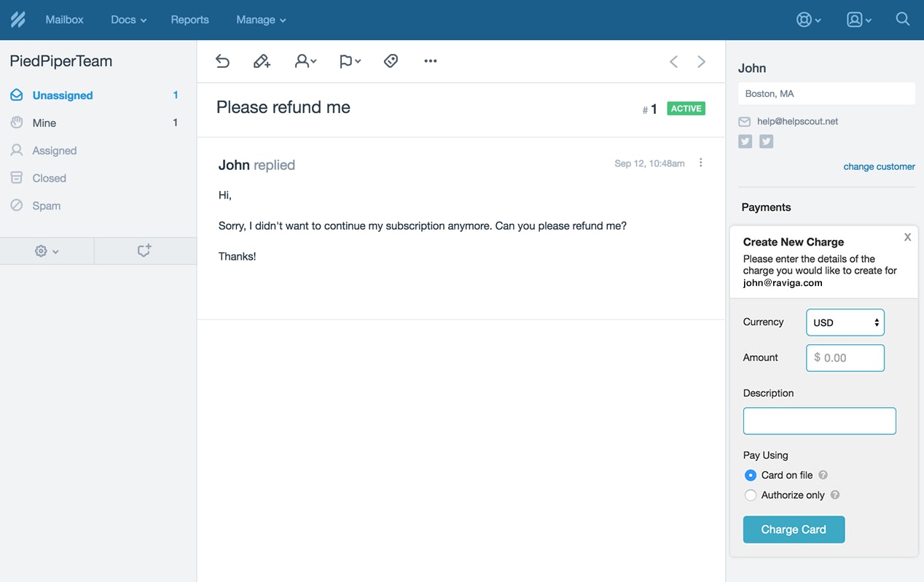This screenshot has width=924, height=582.
Task: Open the Mailbox menu item
Action: tap(64, 20)
